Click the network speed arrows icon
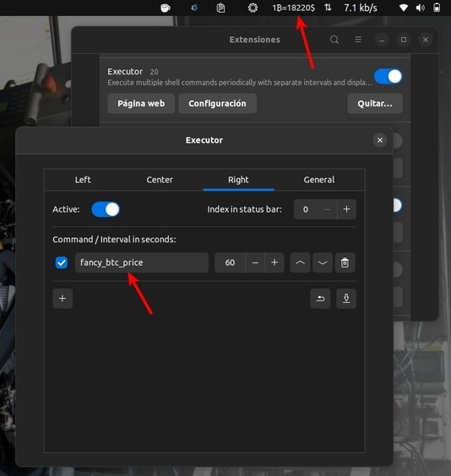Viewport: 451px width, 476px height. coord(328,8)
